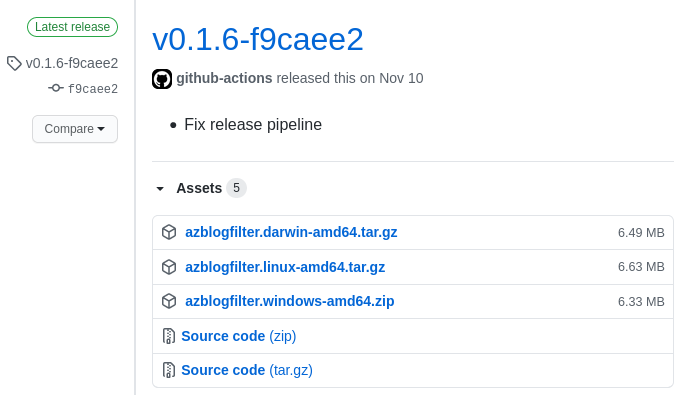Click the tag icon beside v0.1.6-f9caee2
The image size is (684, 395).
14,63
